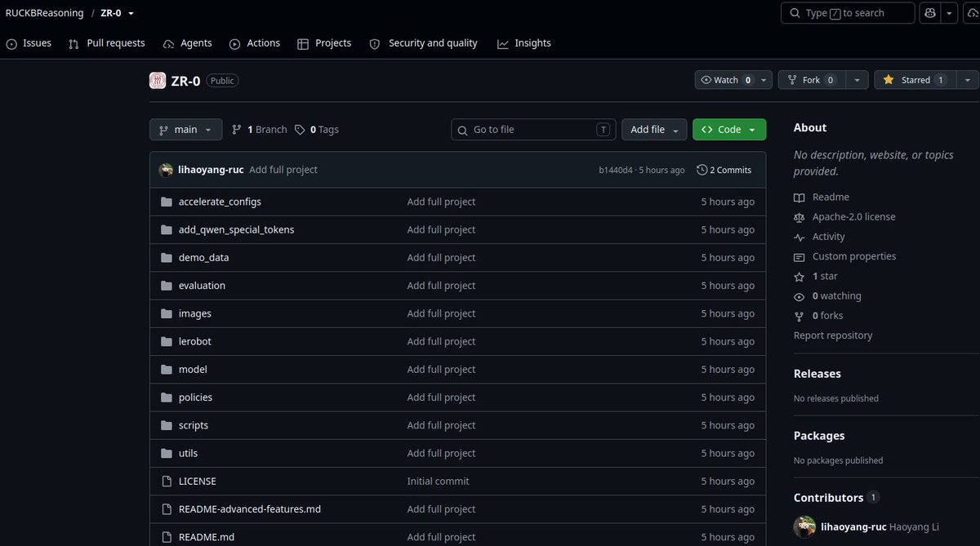Click the commit author avatar
The height and width of the screenshot is (546, 980).
pyautogui.click(x=166, y=170)
